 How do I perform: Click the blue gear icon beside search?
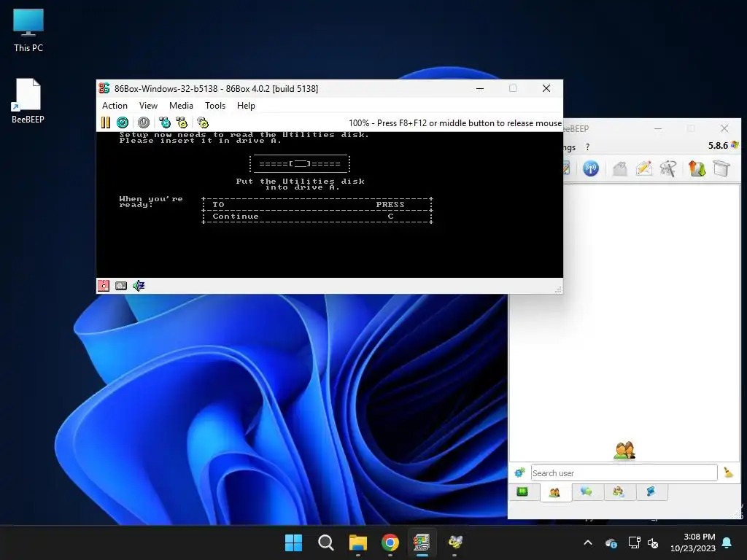coord(519,472)
